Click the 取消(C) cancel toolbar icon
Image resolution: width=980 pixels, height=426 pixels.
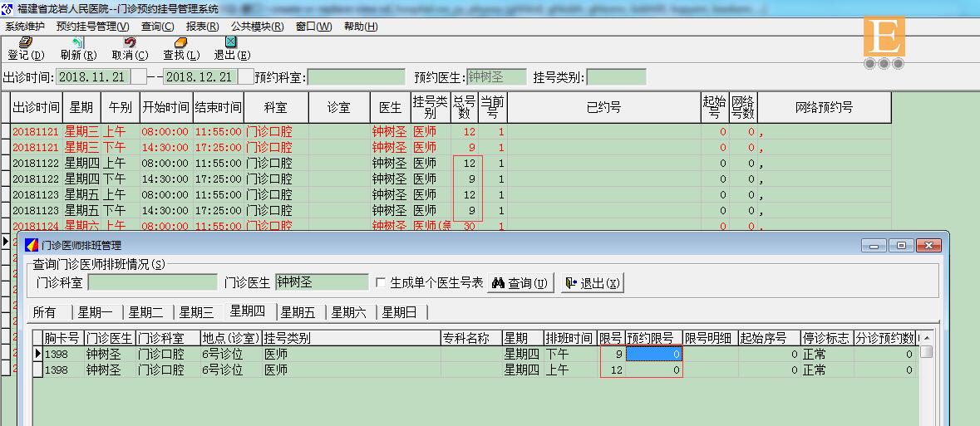pyautogui.click(x=130, y=42)
